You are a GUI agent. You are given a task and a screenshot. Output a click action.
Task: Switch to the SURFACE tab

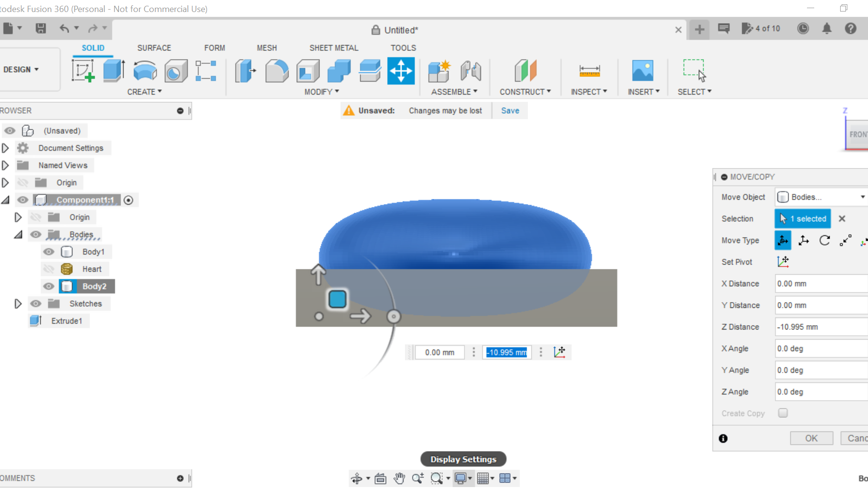coord(154,48)
